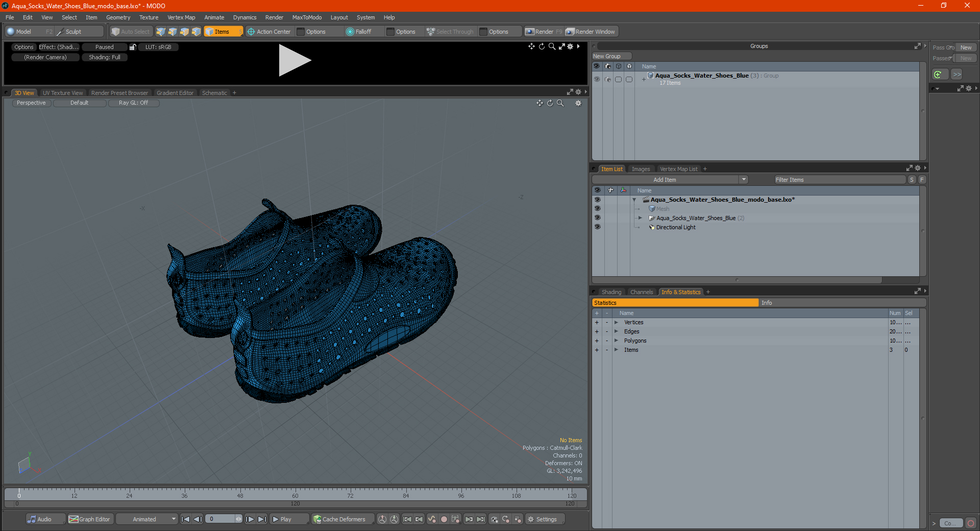The image size is (980, 531).
Task: Open the Perspective view type dropdown
Action: (x=31, y=103)
